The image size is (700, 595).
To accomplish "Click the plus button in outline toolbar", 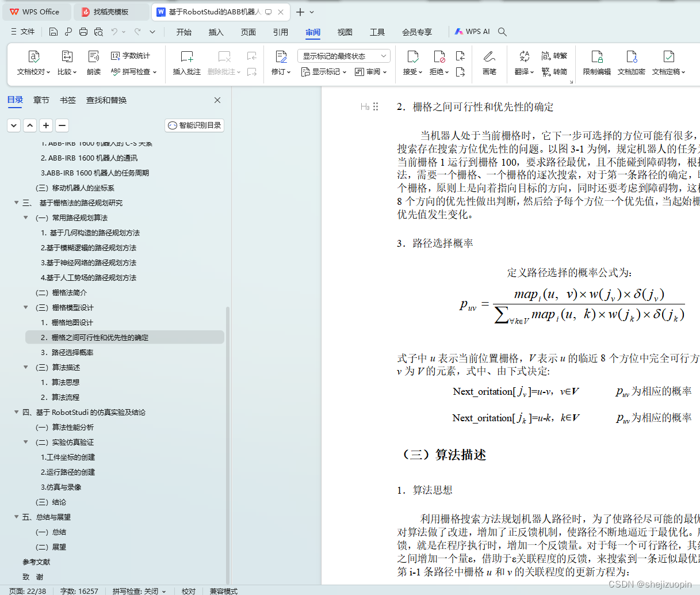I will [x=46, y=125].
